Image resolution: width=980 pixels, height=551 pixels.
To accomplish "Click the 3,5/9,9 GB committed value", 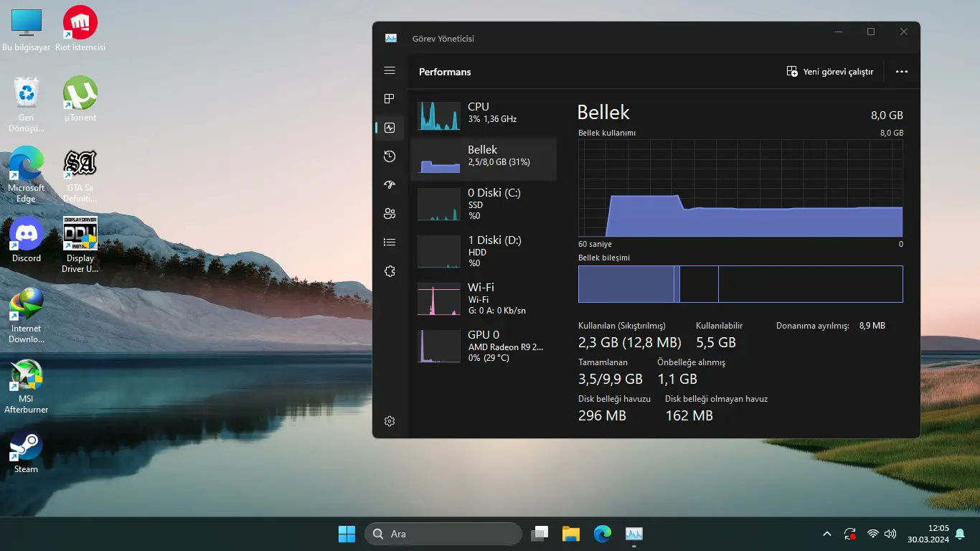I will coord(611,379).
